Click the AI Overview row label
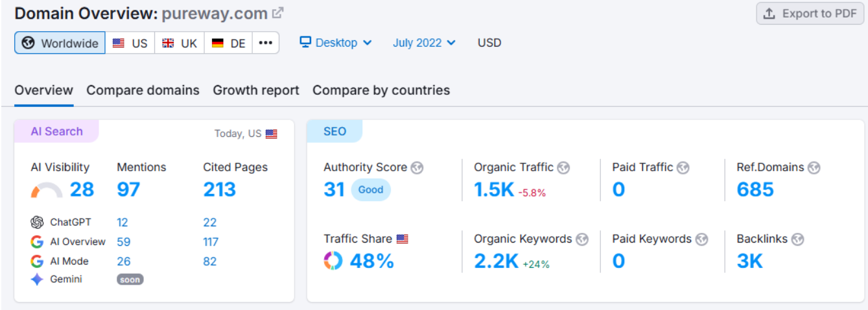868x310 pixels. [x=78, y=242]
